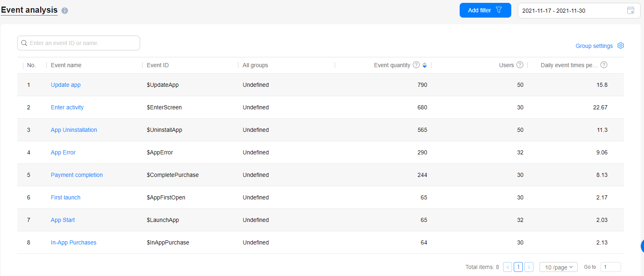Screen dimensions: 644x276
Task: Click the Total items: 8 label
Action: pyautogui.click(x=482, y=267)
